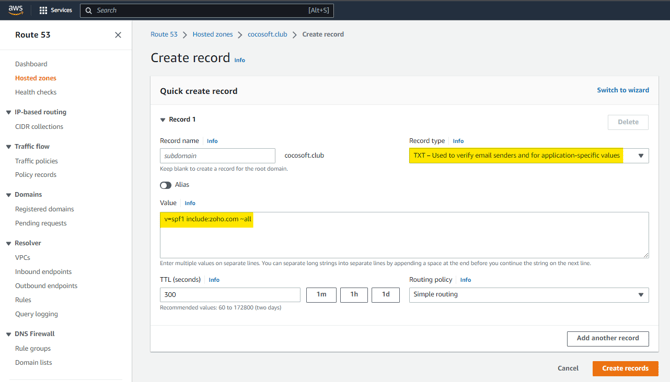Set TTL to 1h

(354, 294)
